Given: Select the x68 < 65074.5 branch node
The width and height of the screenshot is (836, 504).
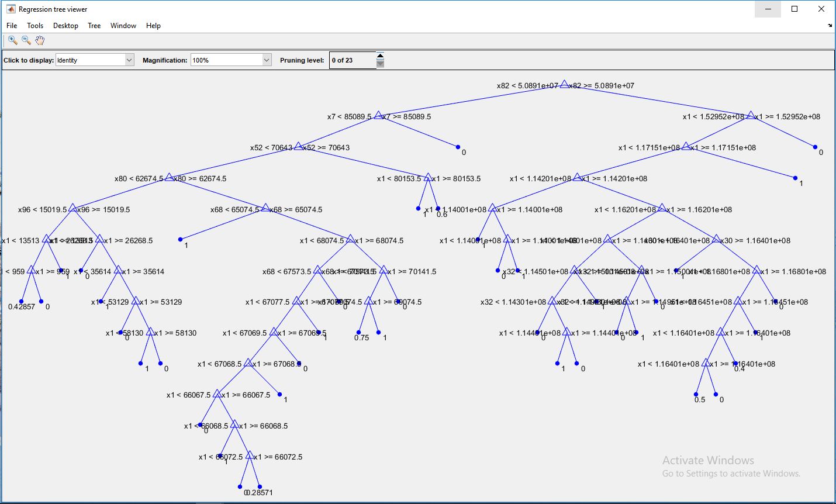Looking at the screenshot, I should point(265,209).
